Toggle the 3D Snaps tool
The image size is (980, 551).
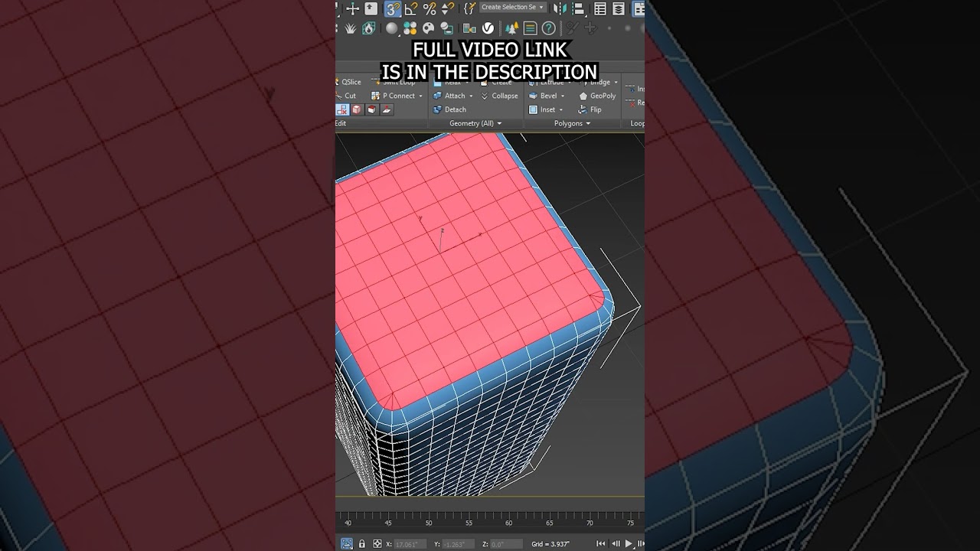click(393, 8)
